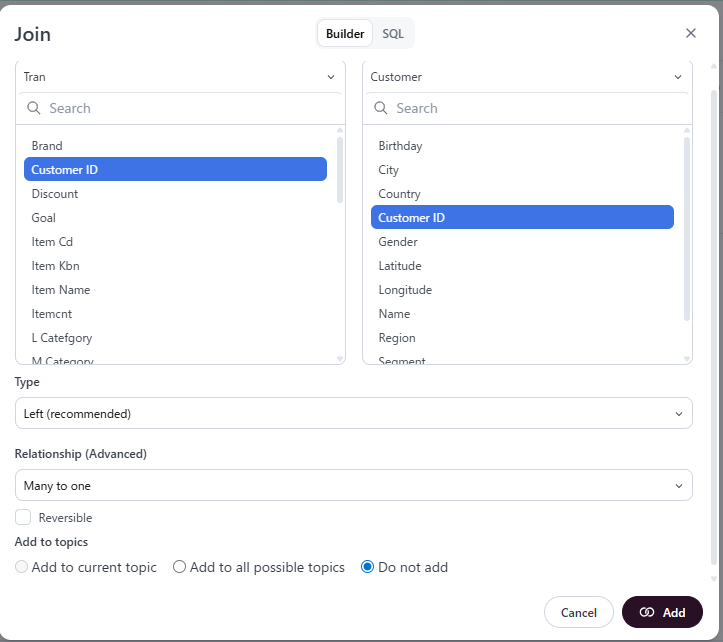Close the Join dialog with the X icon
Screen dimensions: 723x642
(691, 33)
